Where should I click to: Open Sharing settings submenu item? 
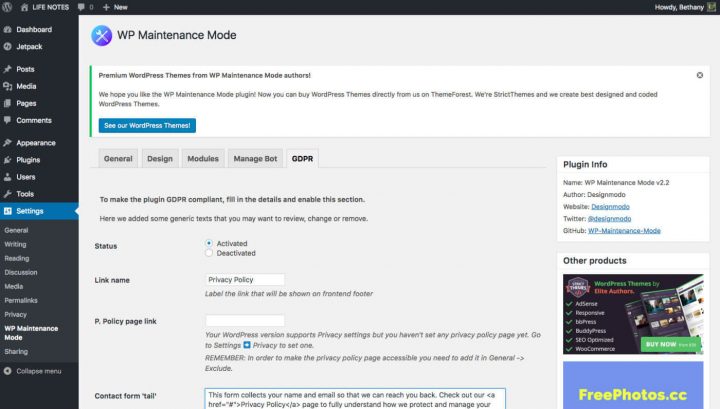tap(16, 351)
